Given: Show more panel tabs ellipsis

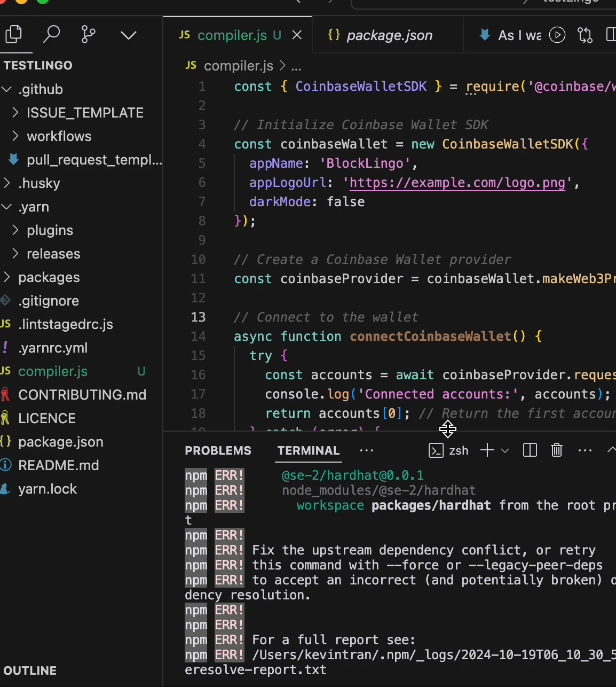Looking at the screenshot, I should pos(367,450).
